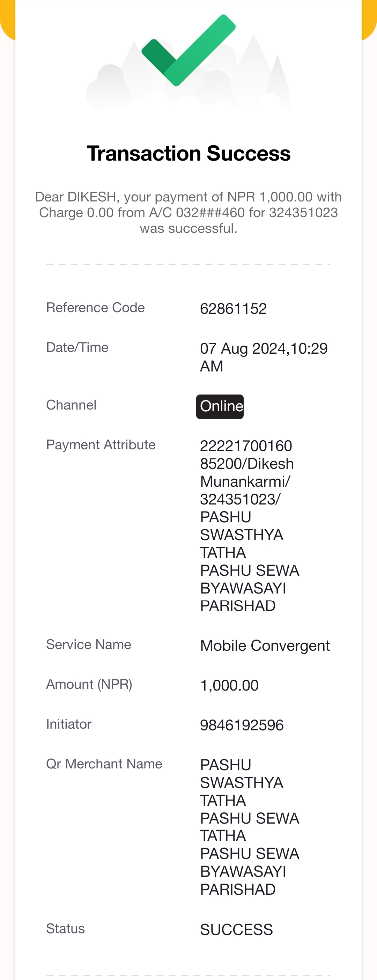This screenshot has width=377, height=980.
Task: Tap the Transaction Success heading
Action: tap(188, 153)
